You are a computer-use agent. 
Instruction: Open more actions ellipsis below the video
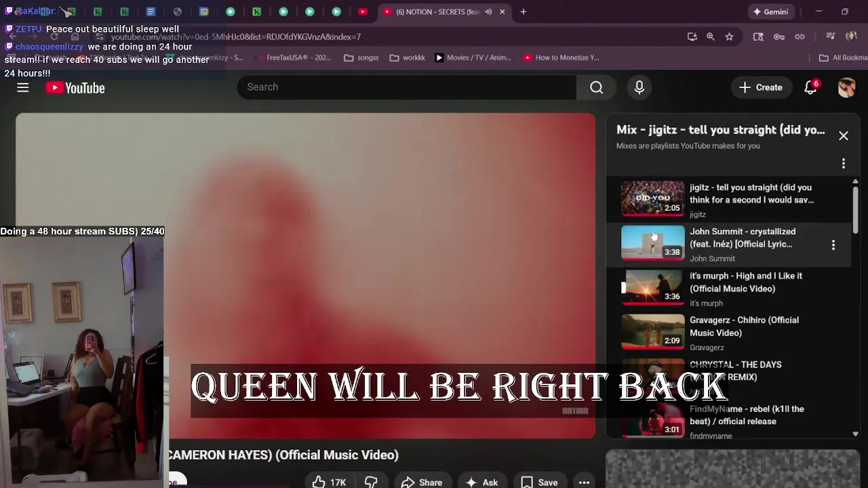pyautogui.click(x=584, y=483)
